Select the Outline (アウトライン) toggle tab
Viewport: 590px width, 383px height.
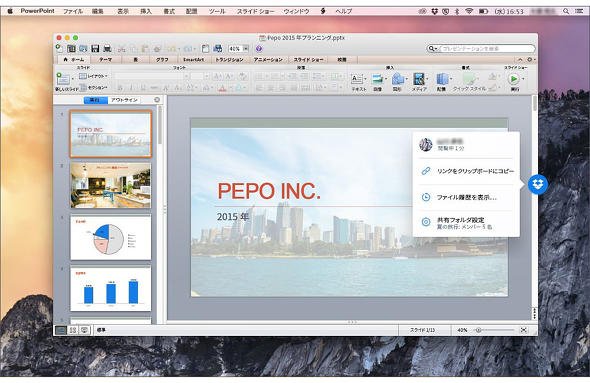(x=124, y=100)
